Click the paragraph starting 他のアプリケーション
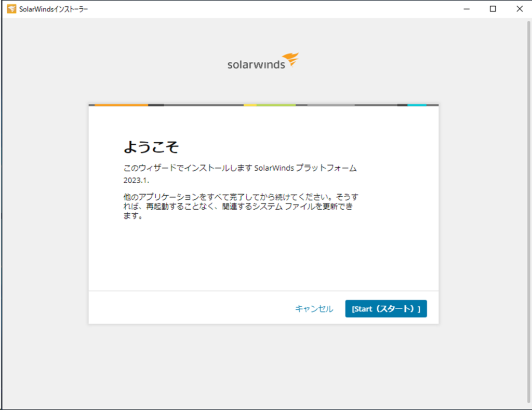Screen dimensions: 532x410 (241, 206)
